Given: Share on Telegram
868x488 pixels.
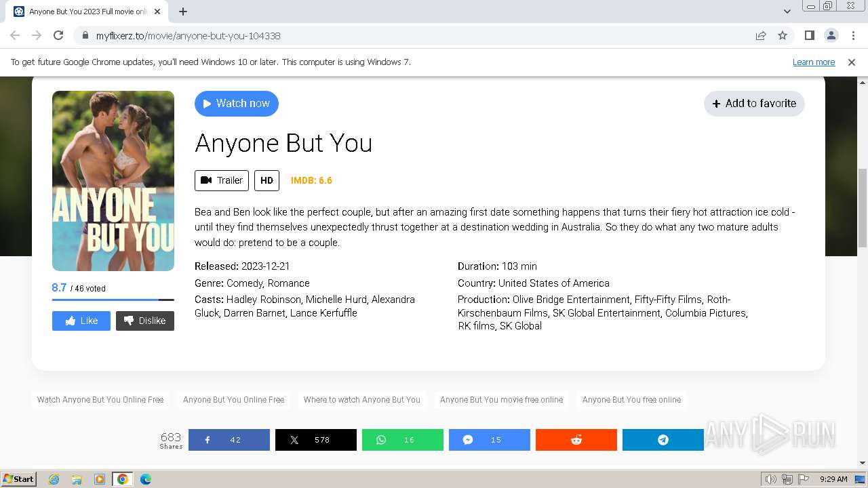Looking at the screenshot, I should (x=663, y=440).
